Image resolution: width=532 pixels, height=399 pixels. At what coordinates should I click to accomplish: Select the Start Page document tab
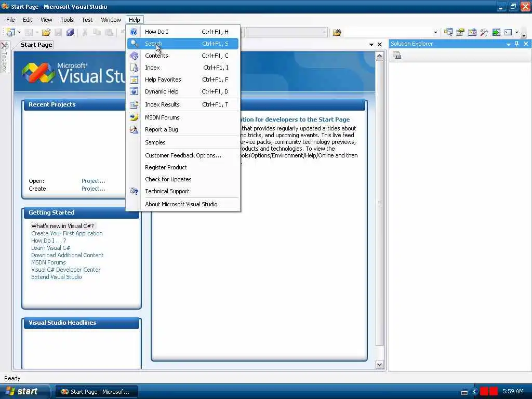pos(36,45)
